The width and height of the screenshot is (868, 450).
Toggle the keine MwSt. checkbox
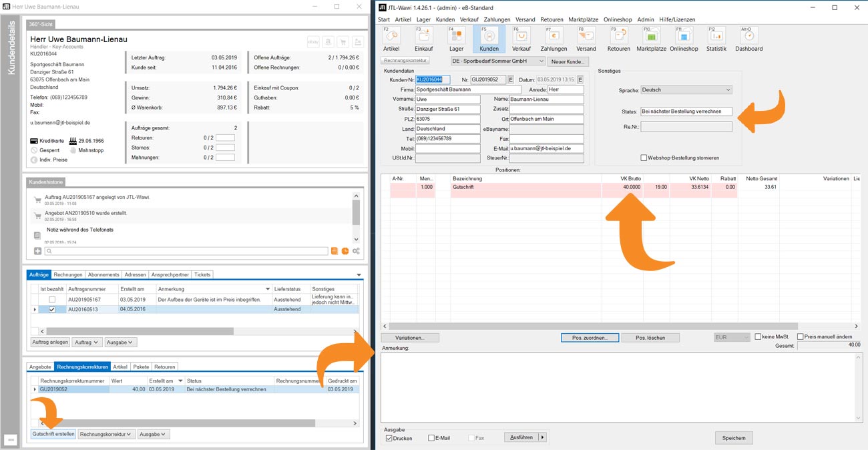pyautogui.click(x=758, y=337)
